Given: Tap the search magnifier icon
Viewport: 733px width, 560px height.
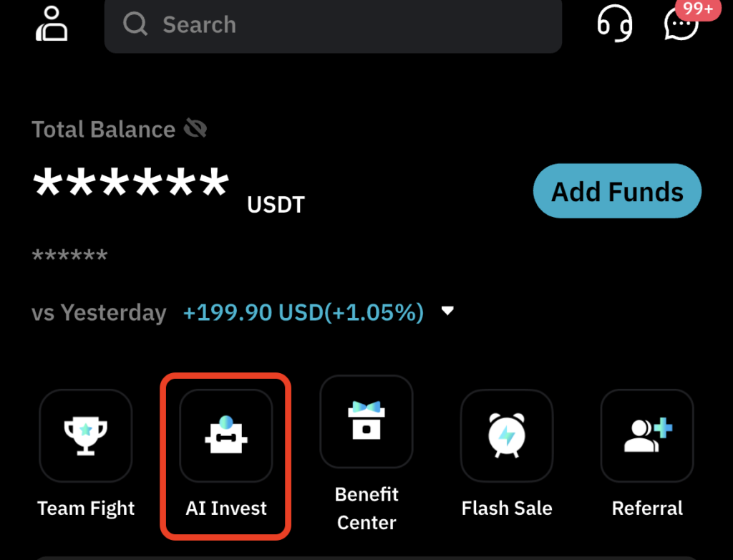Looking at the screenshot, I should (135, 24).
